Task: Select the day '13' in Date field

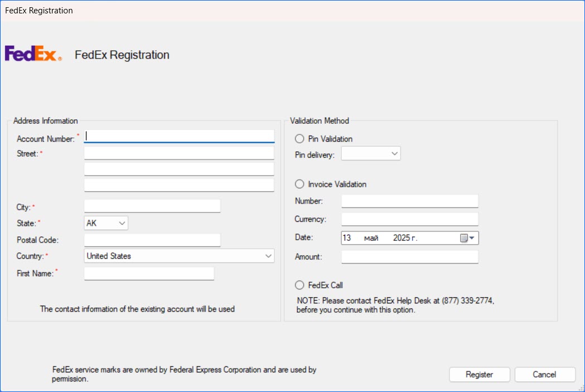Action: tap(347, 238)
